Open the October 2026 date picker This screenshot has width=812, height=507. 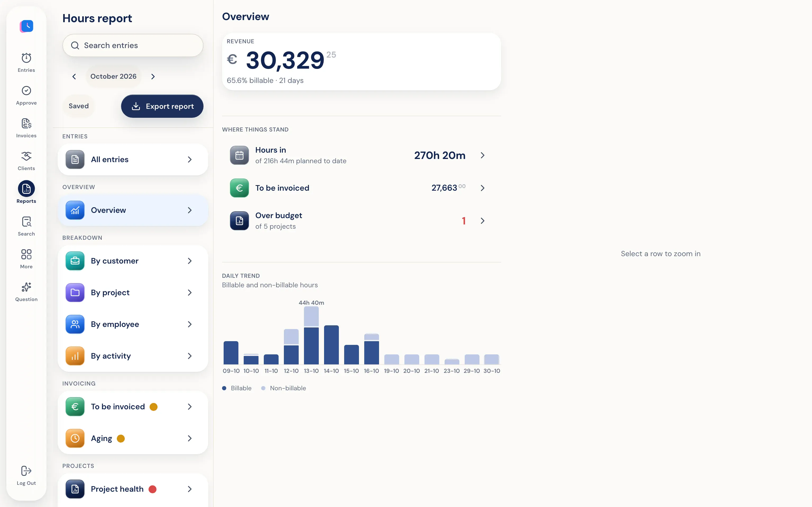pyautogui.click(x=113, y=77)
